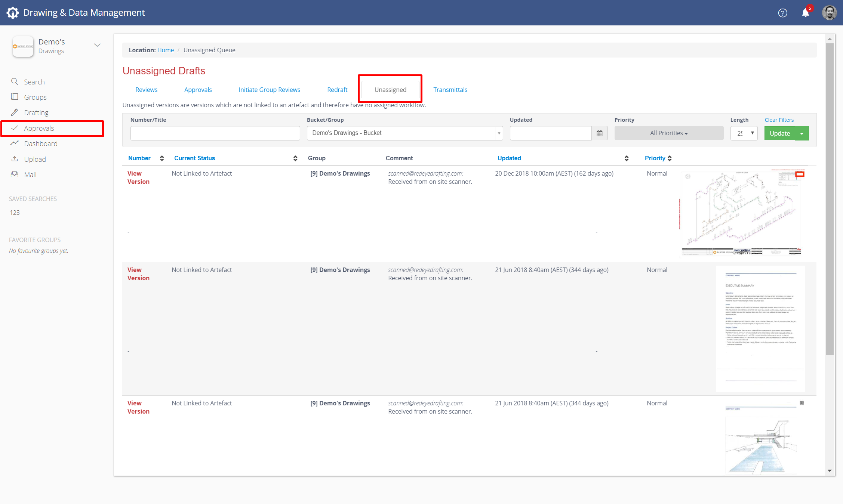The height and width of the screenshot is (504, 843).
Task: Open Upload from the sidebar
Action: coord(34,159)
